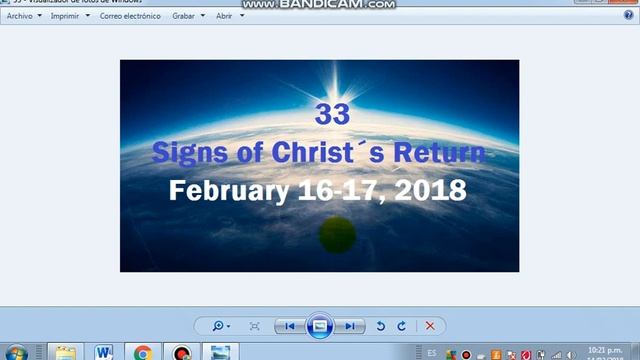This screenshot has width=640, height=360.
Task: Click the ES language indicator
Action: (x=431, y=353)
